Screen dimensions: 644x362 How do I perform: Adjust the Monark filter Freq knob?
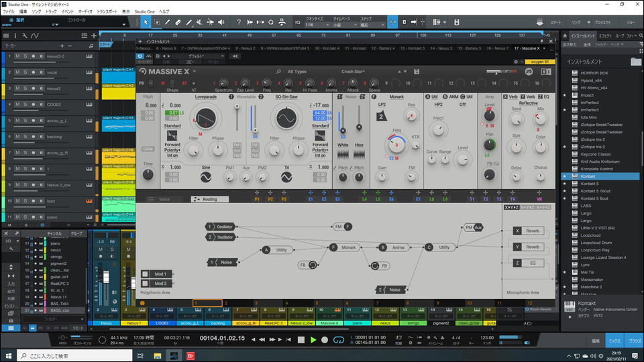(396, 145)
